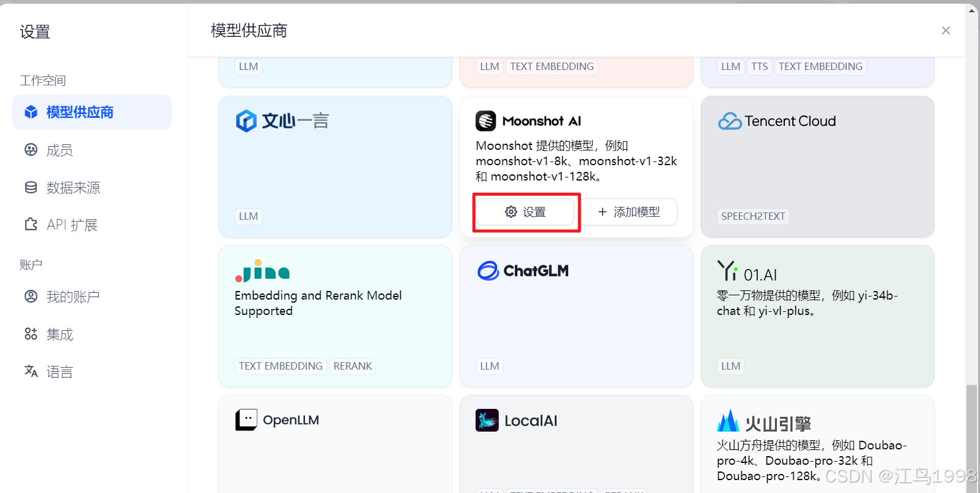Click the 集成 integrations icon

coord(31,334)
